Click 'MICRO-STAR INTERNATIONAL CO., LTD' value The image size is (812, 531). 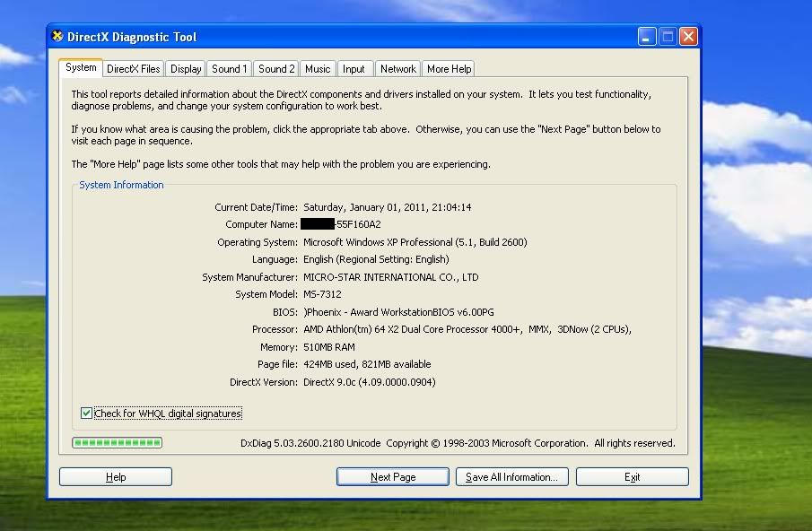391,277
